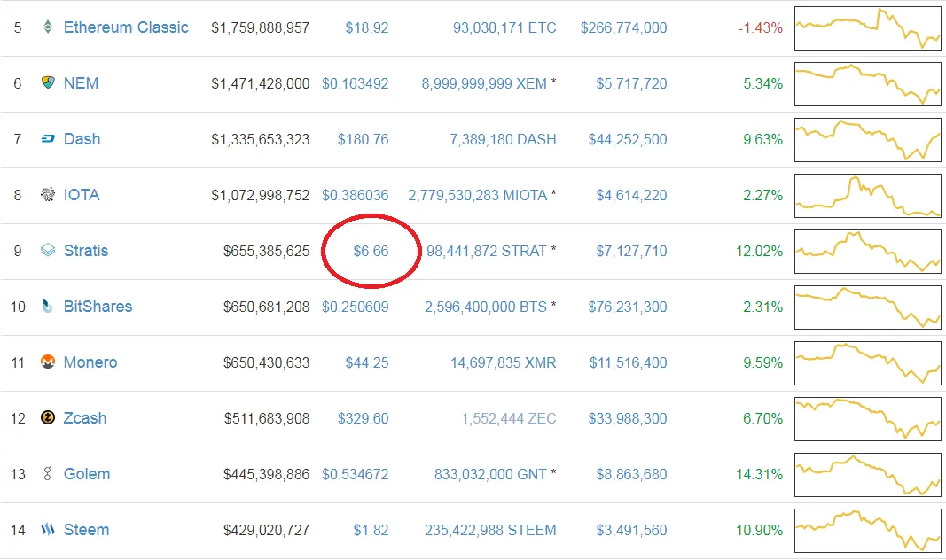
Task: Click supply 1,552,444 ZEC
Action: (509, 418)
